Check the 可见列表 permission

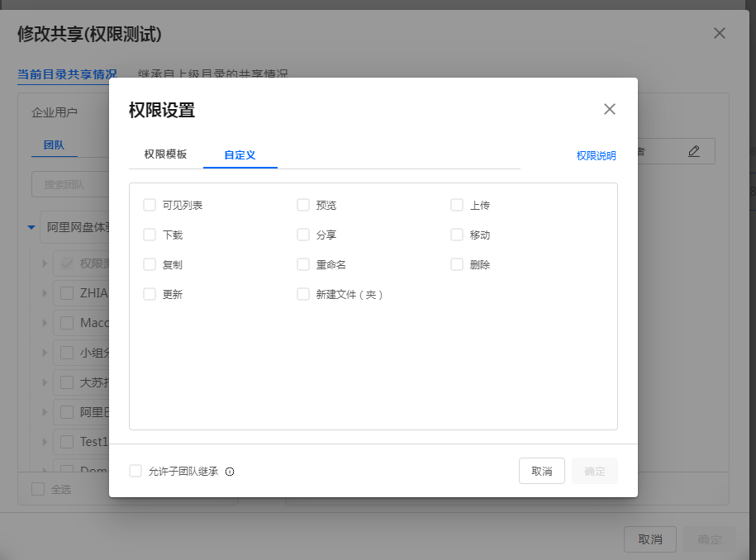pos(150,205)
